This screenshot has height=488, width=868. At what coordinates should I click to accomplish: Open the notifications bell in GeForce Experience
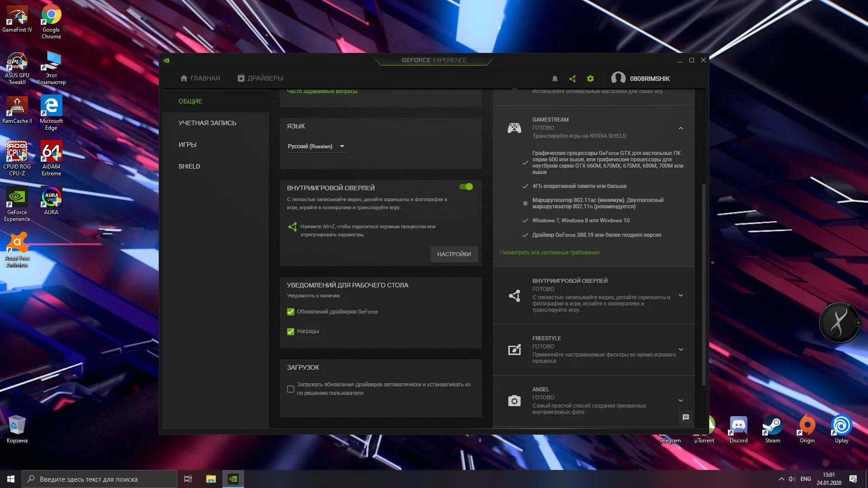click(555, 79)
